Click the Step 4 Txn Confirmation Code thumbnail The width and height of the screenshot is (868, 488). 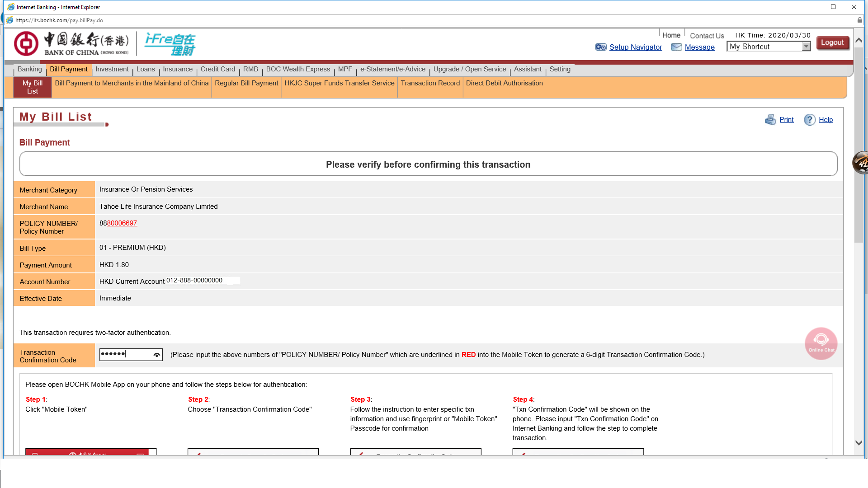(x=578, y=452)
